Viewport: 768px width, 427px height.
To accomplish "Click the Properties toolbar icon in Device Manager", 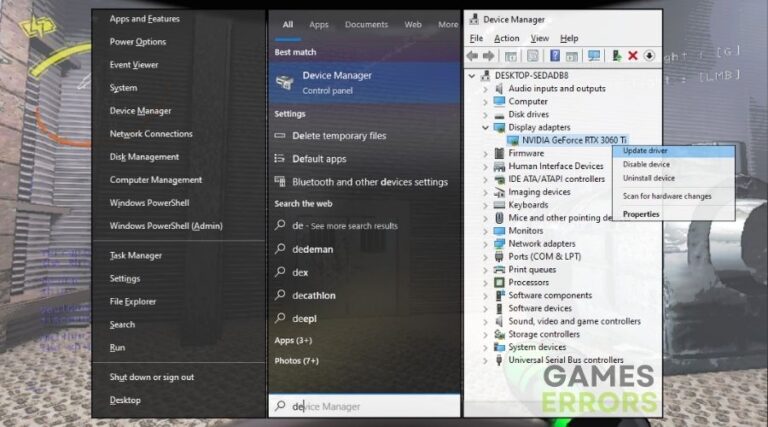I will tap(532, 56).
